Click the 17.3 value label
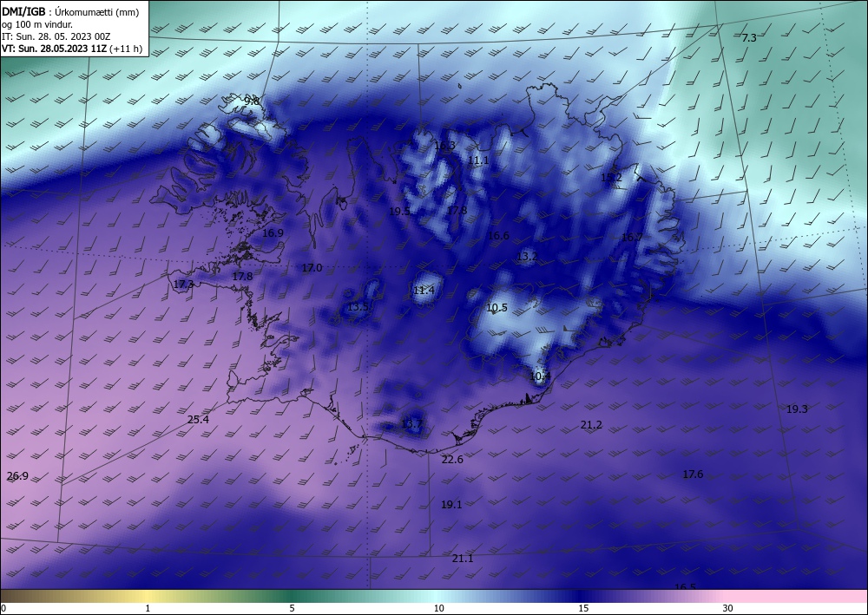The width and height of the screenshot is (868, 615). click(184, 285)
